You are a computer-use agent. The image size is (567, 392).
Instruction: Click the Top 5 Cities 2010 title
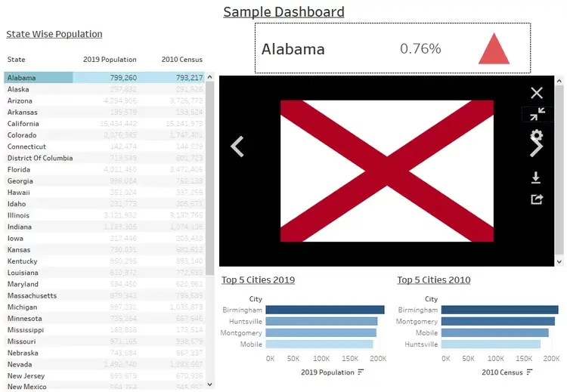[434, 280]
